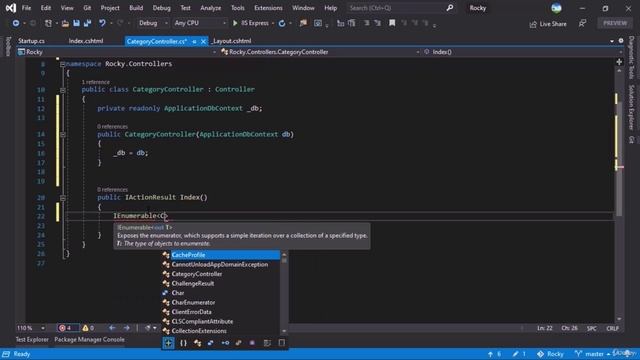This screenshot has width=640, height=360.
Task: Open the Debug menu
Action: (161, 8)
